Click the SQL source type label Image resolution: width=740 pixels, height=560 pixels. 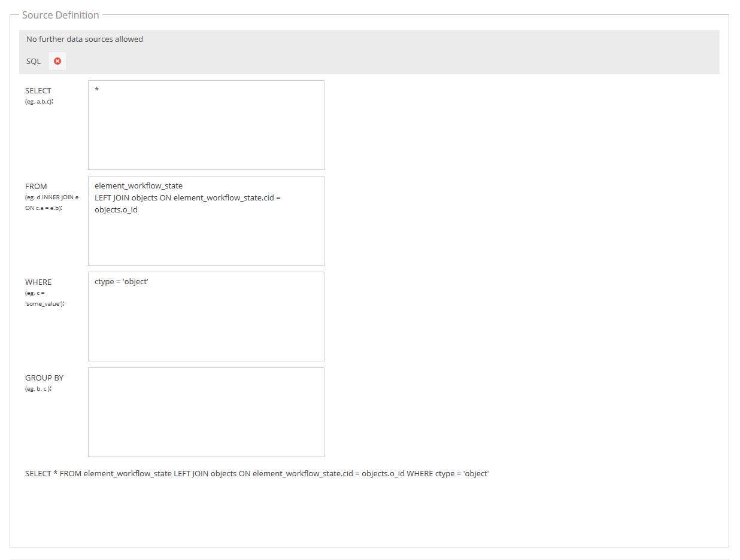coord(34,62)
